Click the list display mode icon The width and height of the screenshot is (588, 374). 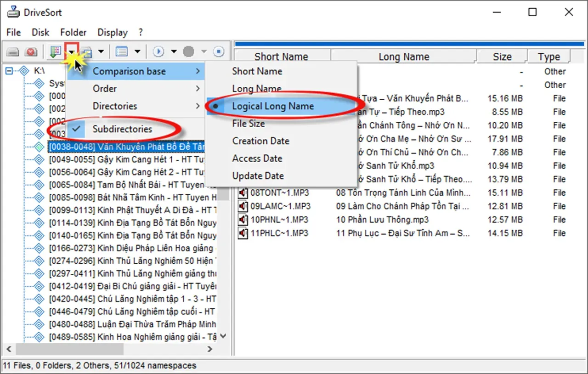point(121,51)
